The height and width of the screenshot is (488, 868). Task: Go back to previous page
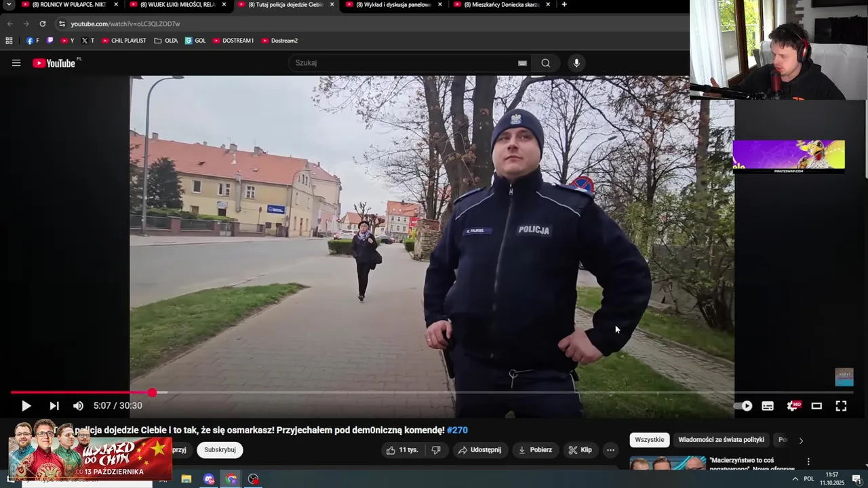point(10,24)
